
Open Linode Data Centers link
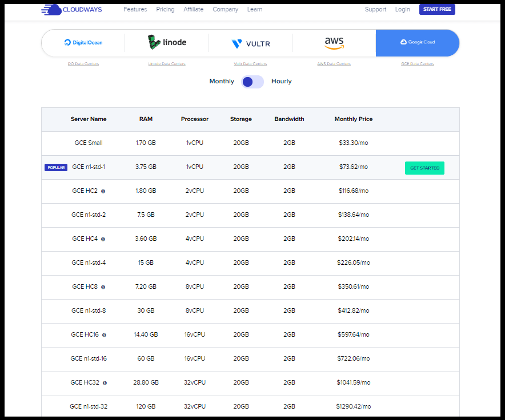tap(167, 64)
